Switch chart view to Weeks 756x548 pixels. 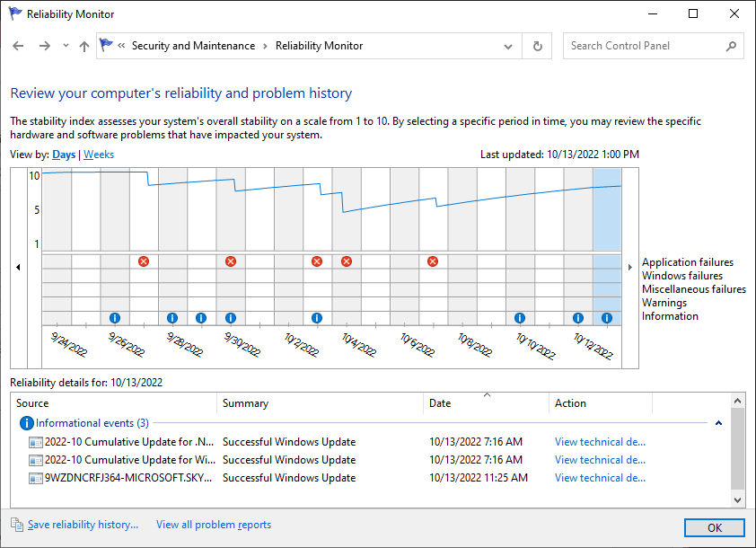[x=99, y=155]
